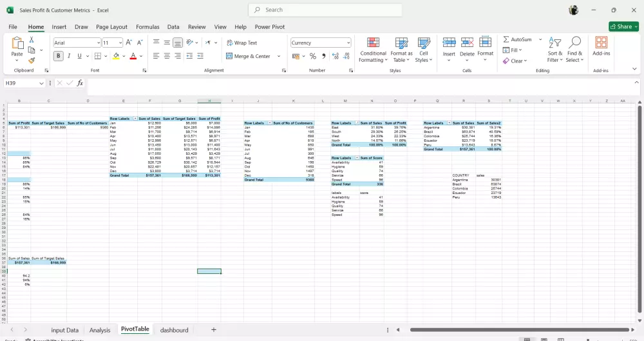644x341 pixels.
Task: Add a new sheet with plus button
Action: coord(214,329)
